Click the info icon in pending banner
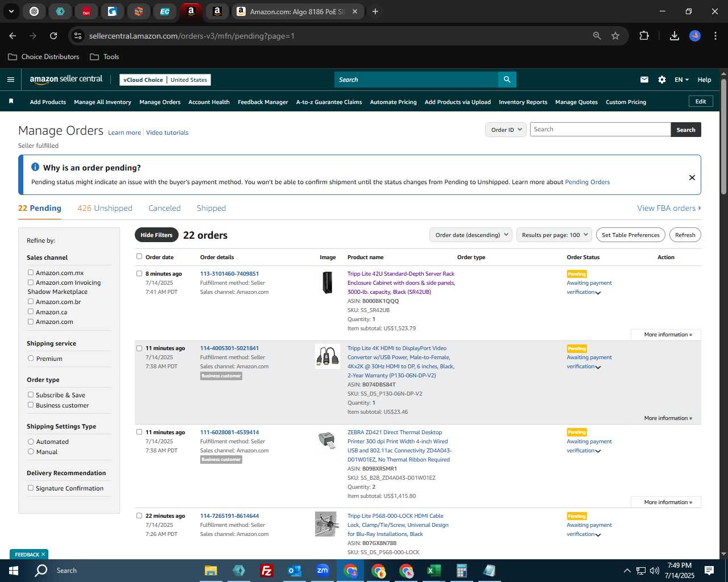 pos(35,167)
